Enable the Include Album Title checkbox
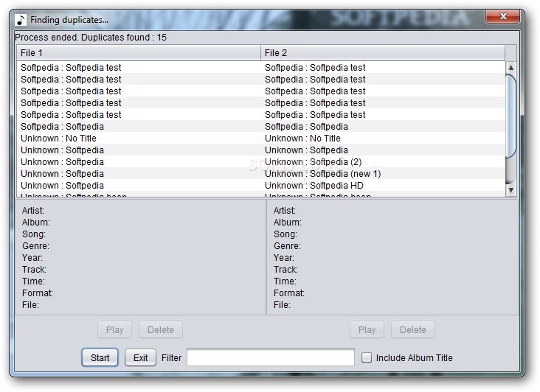The width and height of the screenshot is (540, 392). [367, 357]
